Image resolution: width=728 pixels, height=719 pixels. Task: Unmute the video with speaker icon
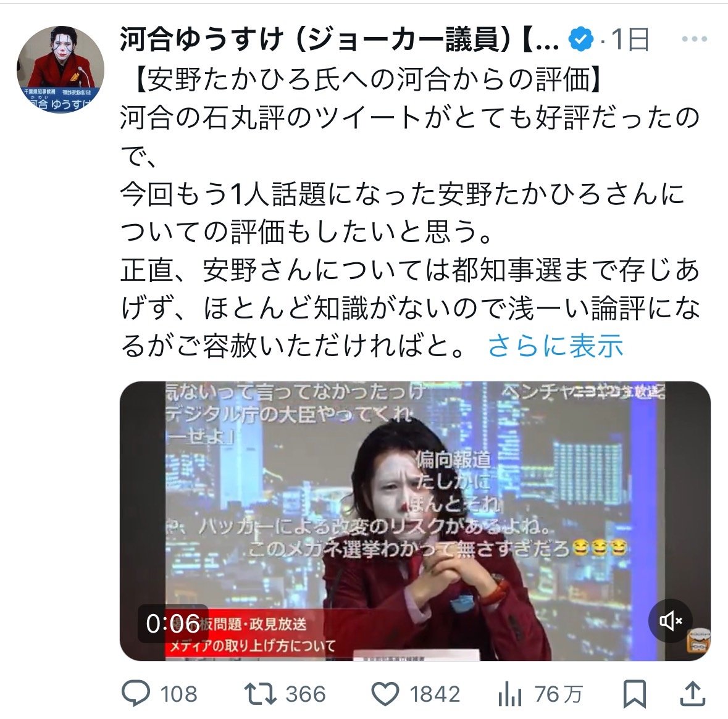click(671, 621)
